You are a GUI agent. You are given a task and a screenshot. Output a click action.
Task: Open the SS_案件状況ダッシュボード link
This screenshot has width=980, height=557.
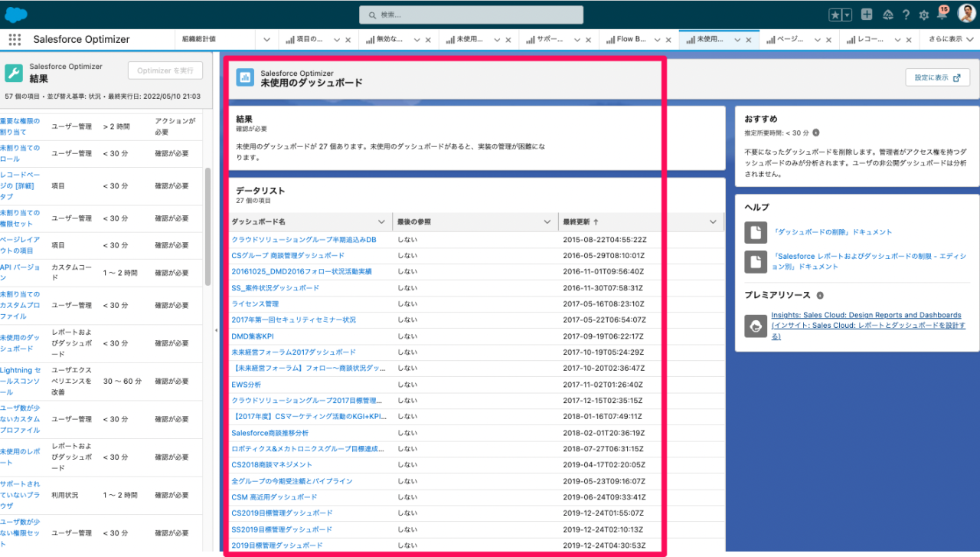[275, 288]
